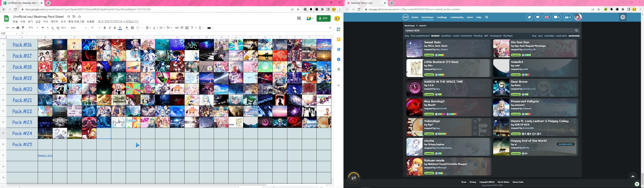Open the merge cells dropdown arrow
Viewport: 644px width, 188px height.
[x=142, y=28]
